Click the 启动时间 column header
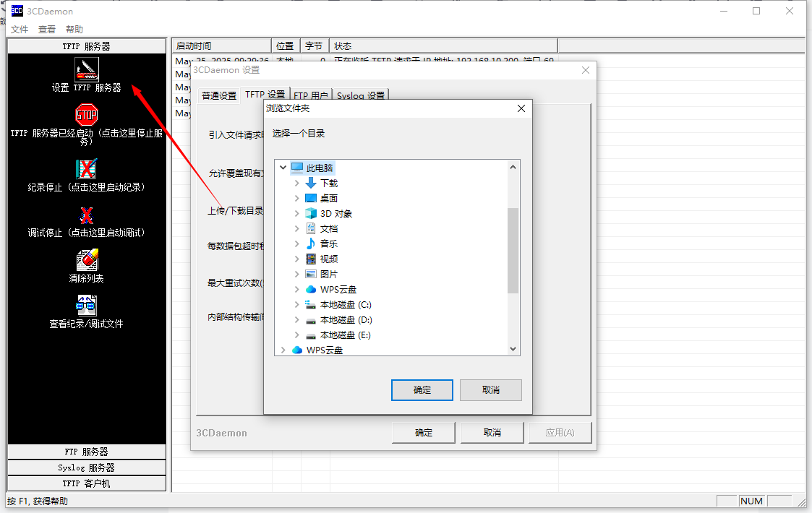Viewport: 812px width, 513px height. pyautogui.click(x=222, y=46)
